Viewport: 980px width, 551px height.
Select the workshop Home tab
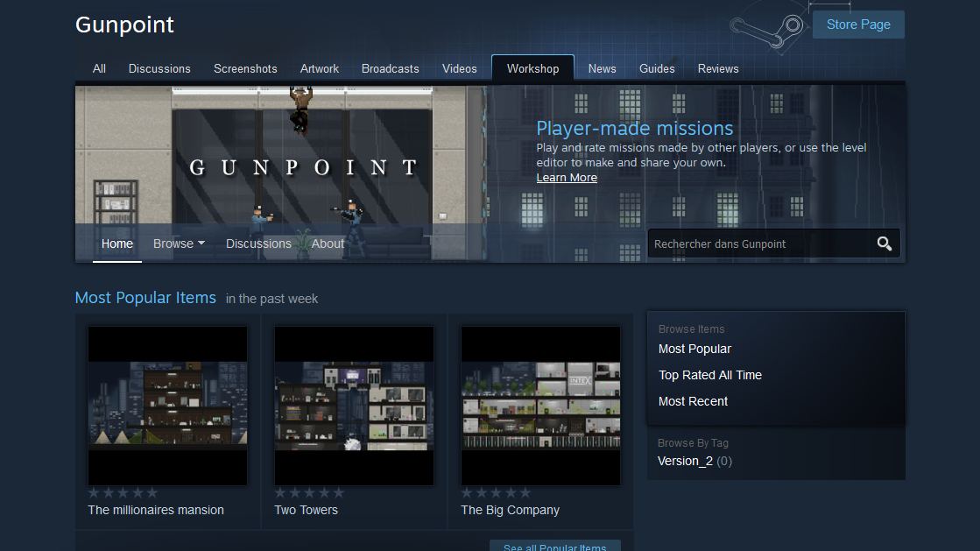[116, 244]
